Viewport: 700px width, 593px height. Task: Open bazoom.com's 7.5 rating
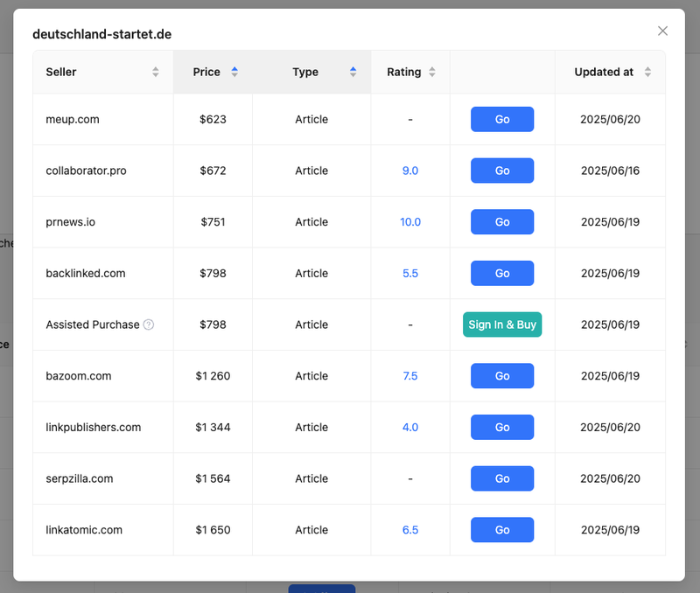[x=409, y=375]
